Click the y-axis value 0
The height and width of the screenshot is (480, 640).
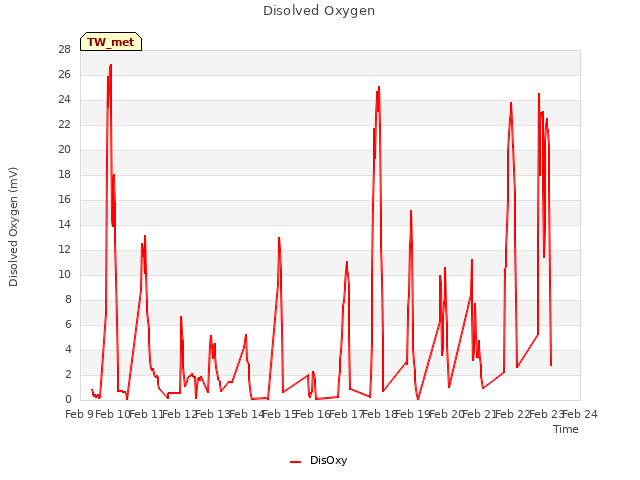point(68,399)
